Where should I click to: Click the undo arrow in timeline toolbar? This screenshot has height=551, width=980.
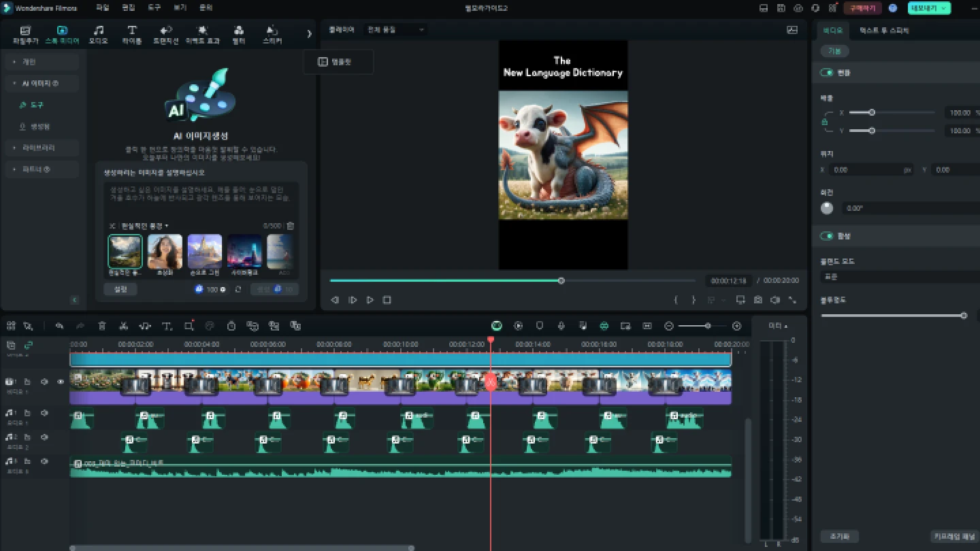pyautogui.click(x=60, y=326)
